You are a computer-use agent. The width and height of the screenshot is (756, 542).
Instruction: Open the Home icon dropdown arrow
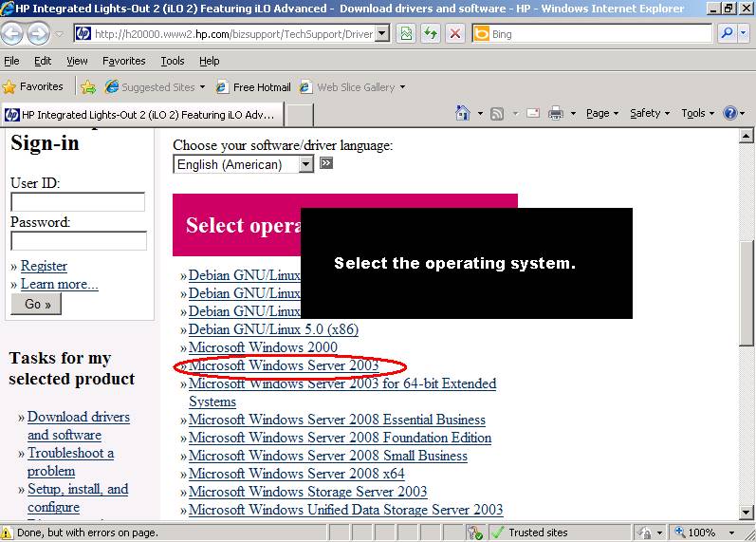(x=480, y=114)
